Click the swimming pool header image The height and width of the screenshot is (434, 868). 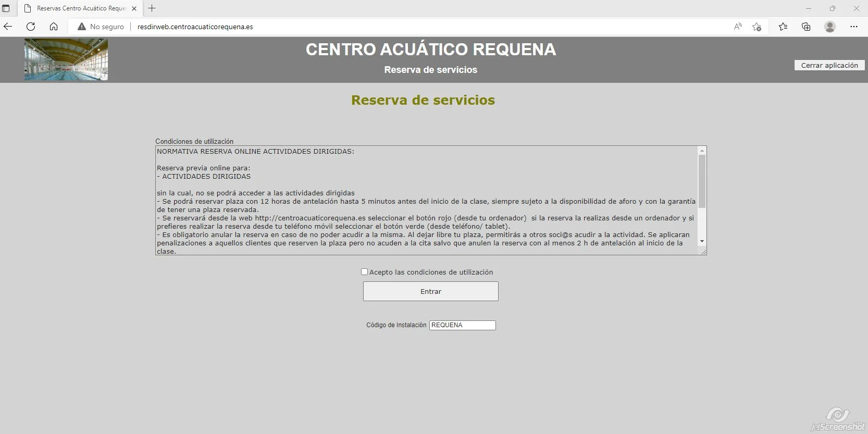66,59
